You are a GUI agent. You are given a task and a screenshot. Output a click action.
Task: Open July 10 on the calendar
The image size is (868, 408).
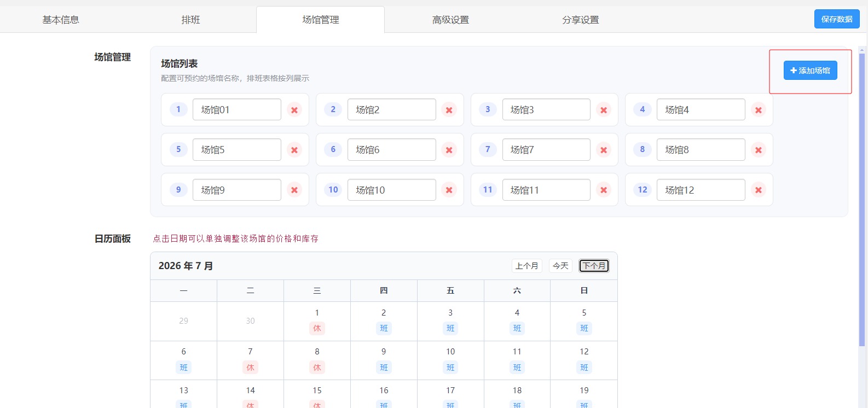(x=450, y=360)
